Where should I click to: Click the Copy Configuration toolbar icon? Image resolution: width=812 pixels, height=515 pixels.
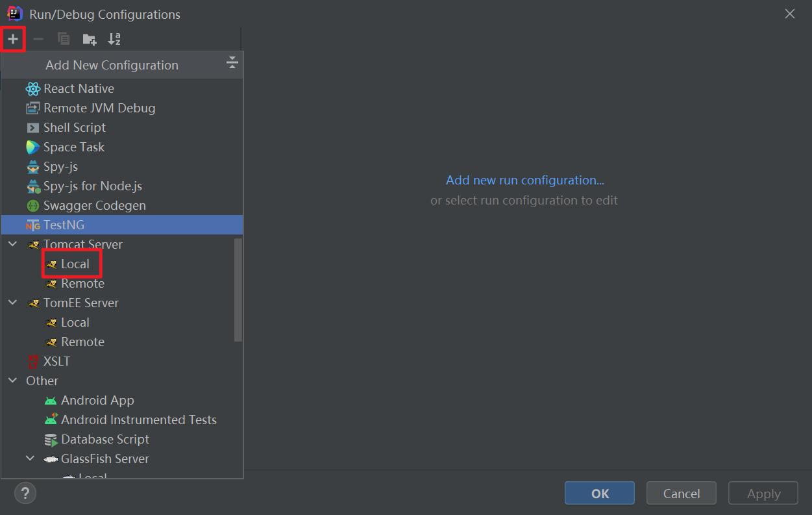coord(64,39)
